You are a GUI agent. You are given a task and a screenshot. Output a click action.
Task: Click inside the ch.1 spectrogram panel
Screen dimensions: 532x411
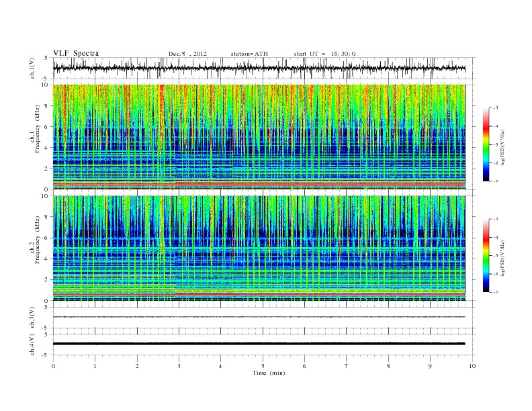pos(259,137)
